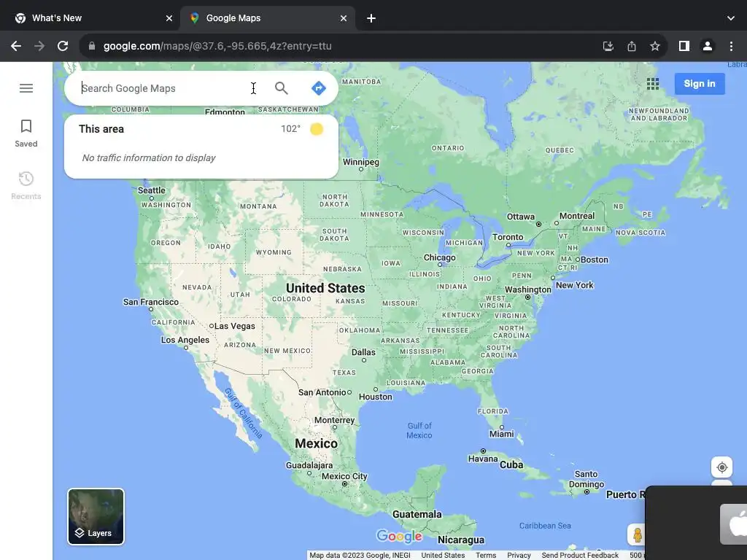
Task: Switch to the What's New tab
Action: coord(90,18)
